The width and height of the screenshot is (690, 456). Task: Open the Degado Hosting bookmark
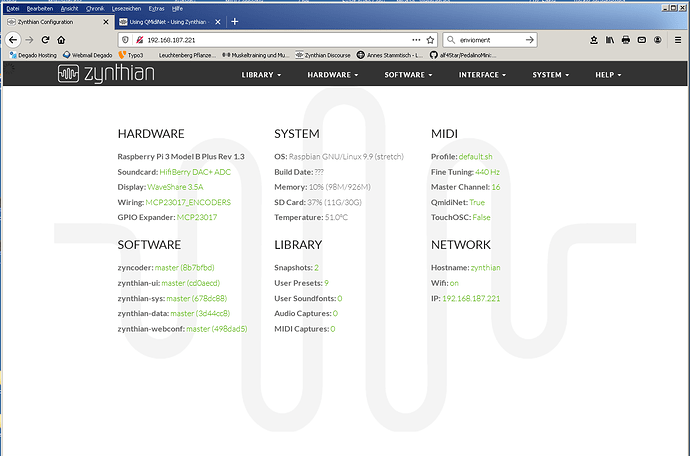tap(33, 55)
